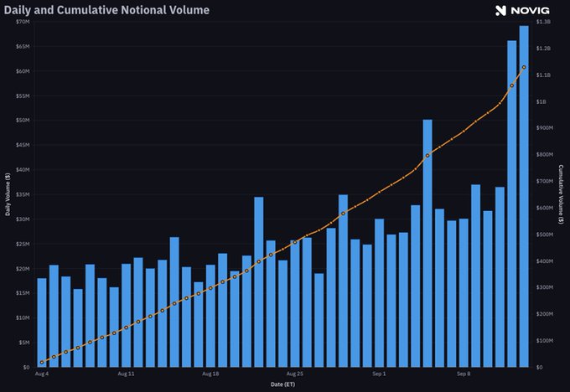Click the 'Sep 8' x-axis label
Screen dimensions: 570x392
464,374
